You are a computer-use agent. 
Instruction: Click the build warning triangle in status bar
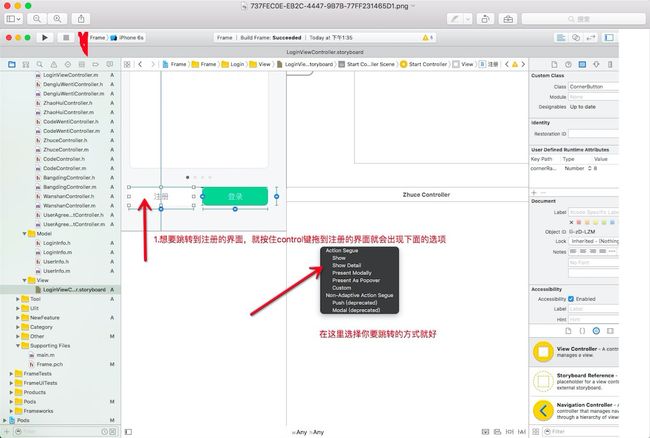point(425,37)
